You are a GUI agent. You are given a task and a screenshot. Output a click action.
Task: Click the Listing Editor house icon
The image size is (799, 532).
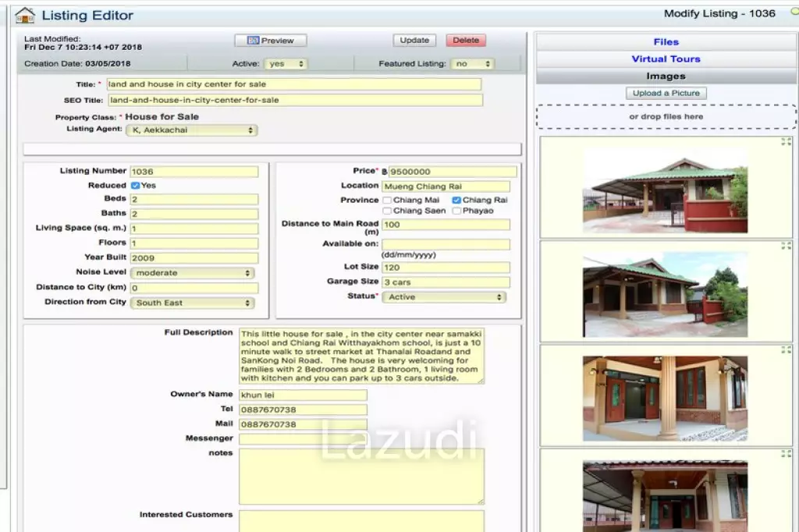pos(25,16)
